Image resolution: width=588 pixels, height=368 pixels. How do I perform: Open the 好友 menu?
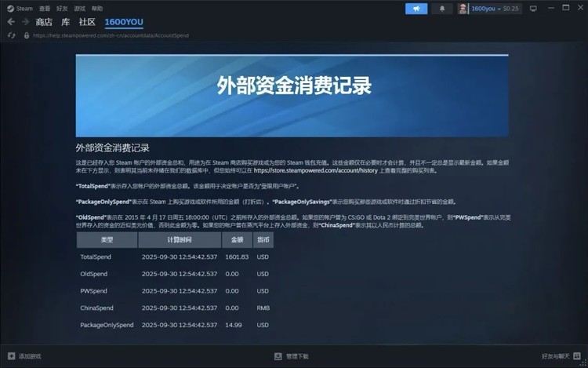click(x=62, y=9)
